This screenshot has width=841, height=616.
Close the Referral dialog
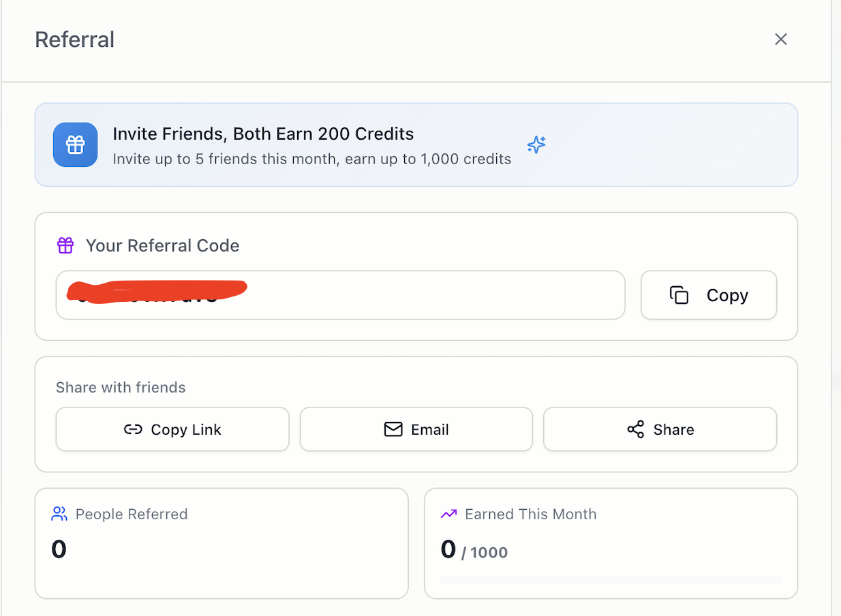point(781,40)
